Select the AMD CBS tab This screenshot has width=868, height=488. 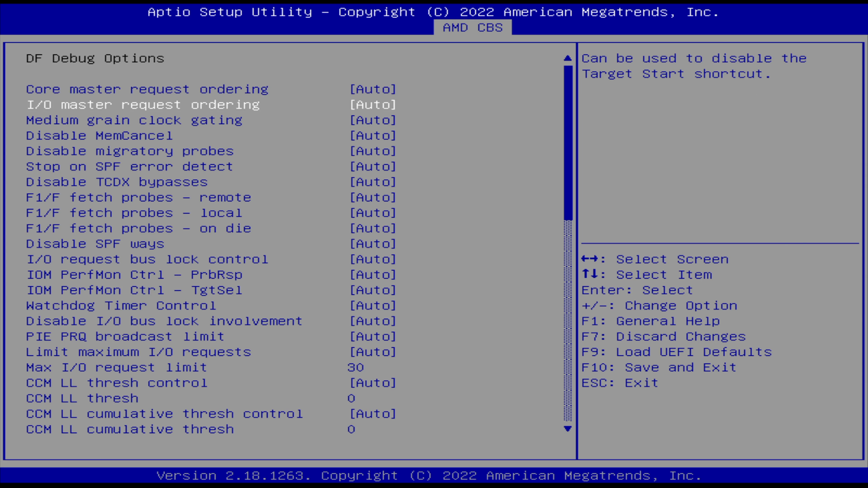pyautogui.click(x=472, y=27)
